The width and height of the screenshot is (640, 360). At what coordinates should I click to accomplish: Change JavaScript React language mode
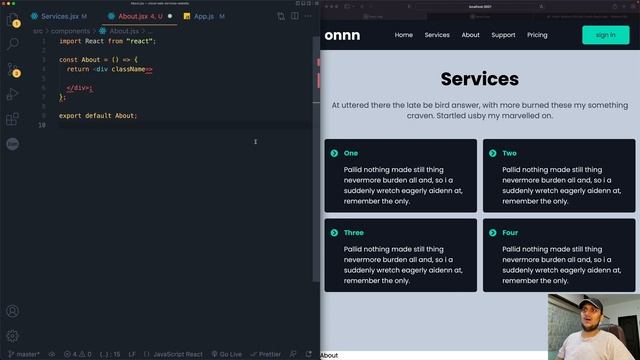pyautogui.click(x=178, y=354)
